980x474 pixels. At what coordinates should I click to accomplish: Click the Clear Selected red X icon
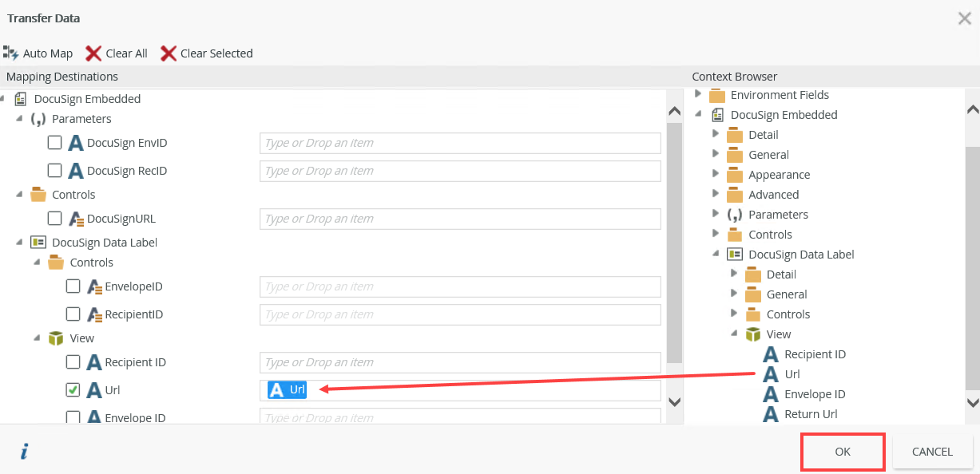(169, 53)
